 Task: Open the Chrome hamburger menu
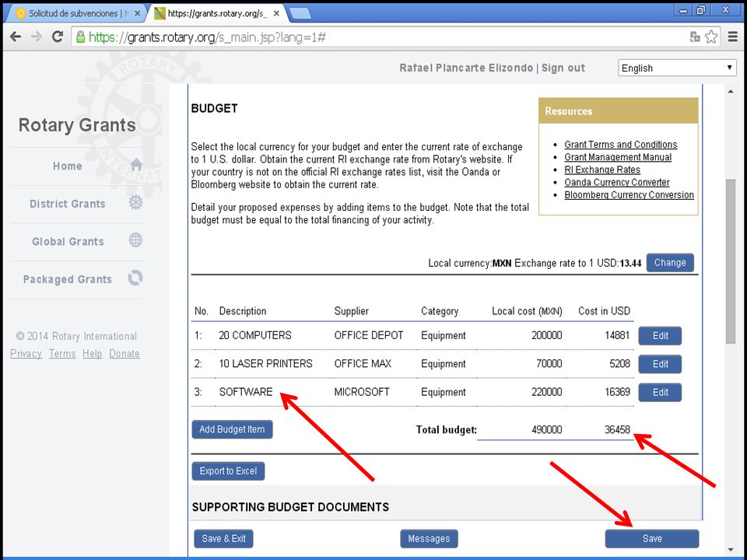click(x=733, y=37)
